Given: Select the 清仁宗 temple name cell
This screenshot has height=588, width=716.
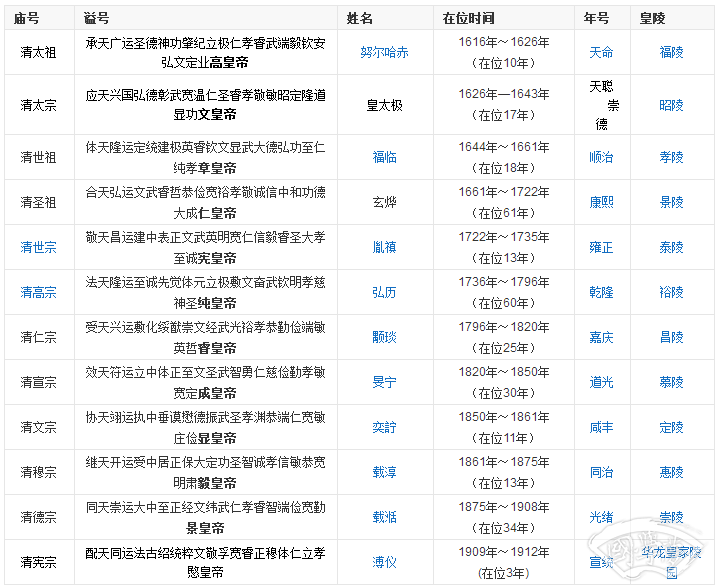Looking at the screenshot, I should [38, 337].
